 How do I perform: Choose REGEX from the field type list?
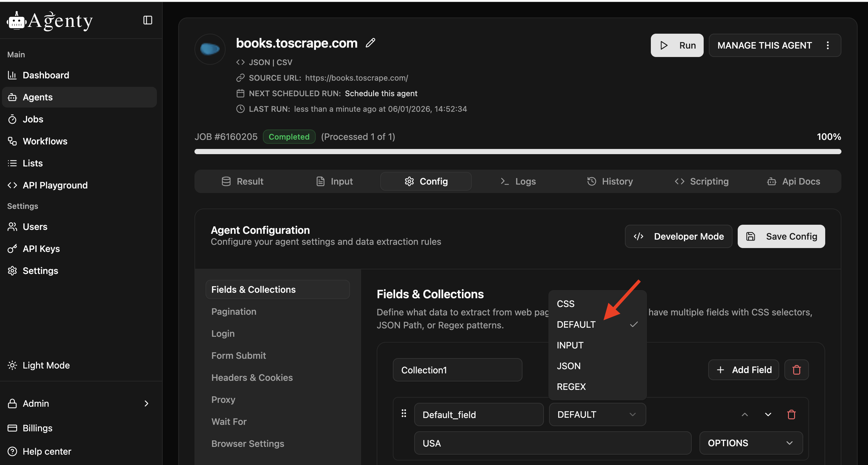pyautogui.click(x=571, y=387)
